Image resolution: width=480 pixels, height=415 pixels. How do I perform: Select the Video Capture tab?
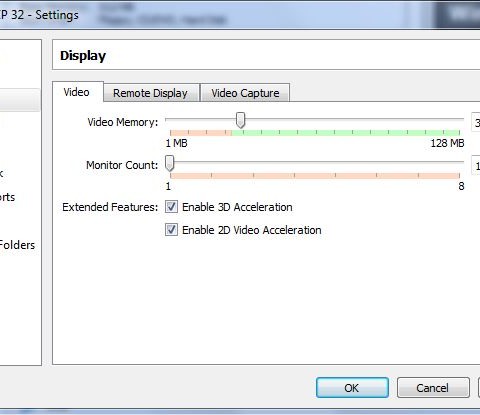[245, 93]
